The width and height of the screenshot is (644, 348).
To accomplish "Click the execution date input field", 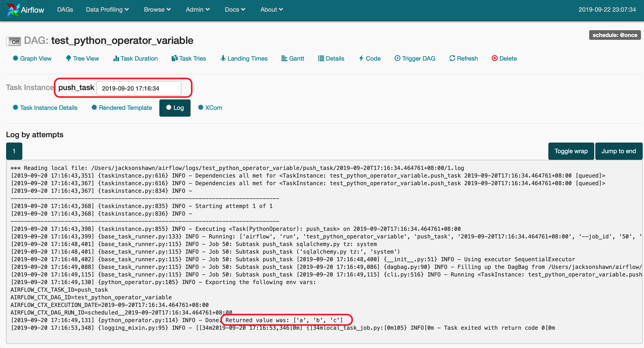I will click(x=139, y=88).
